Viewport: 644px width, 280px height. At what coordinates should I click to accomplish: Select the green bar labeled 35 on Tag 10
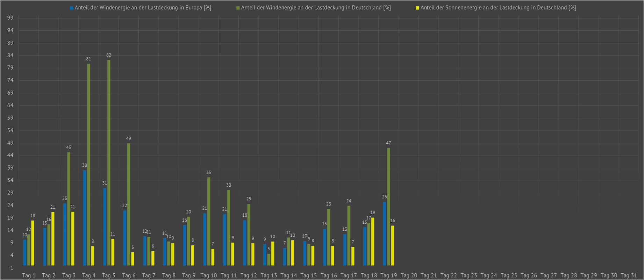tap(209, 221)
